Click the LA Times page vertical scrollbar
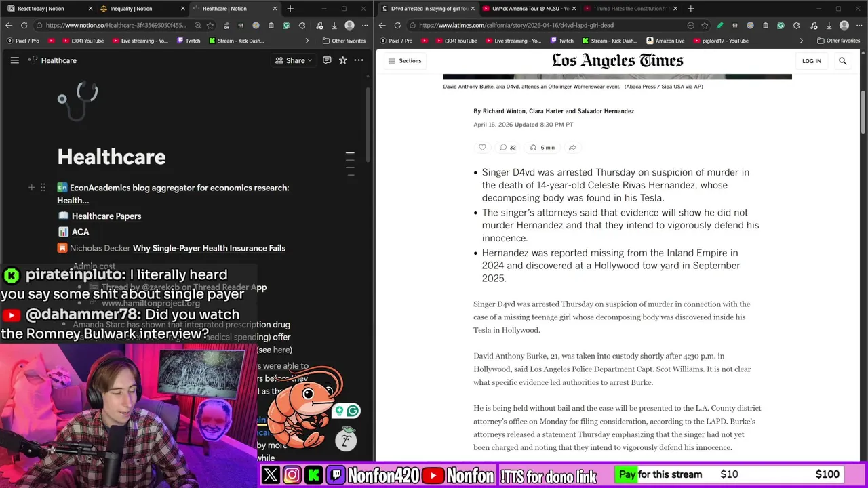 point(863,112)
